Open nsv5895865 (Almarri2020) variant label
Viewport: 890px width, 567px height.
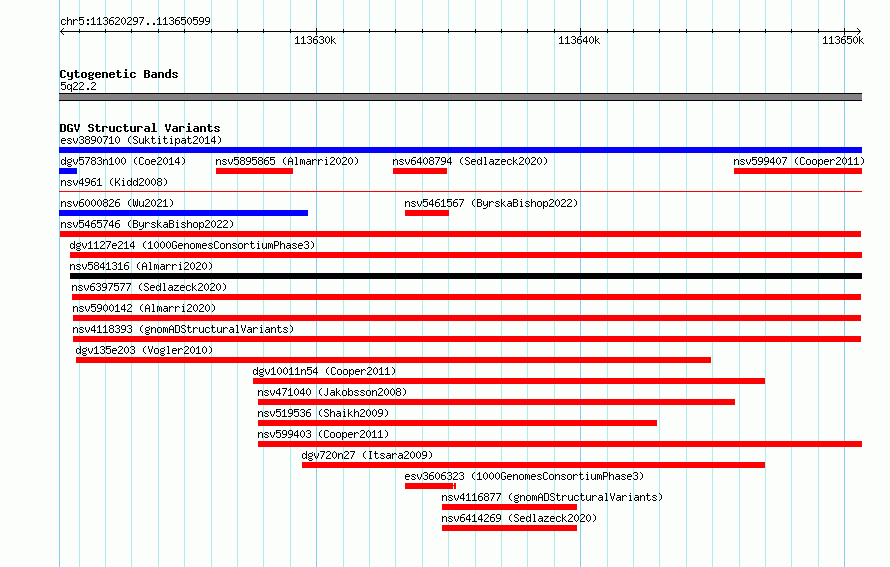click(287, 161)
